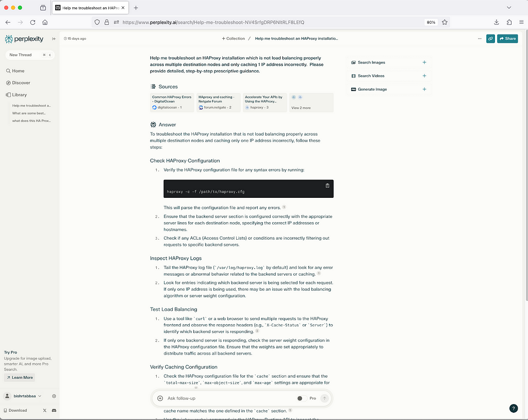Open the Home page in the sidebar
The height and width of the screenshot is (420, 528).
[15, 71]
